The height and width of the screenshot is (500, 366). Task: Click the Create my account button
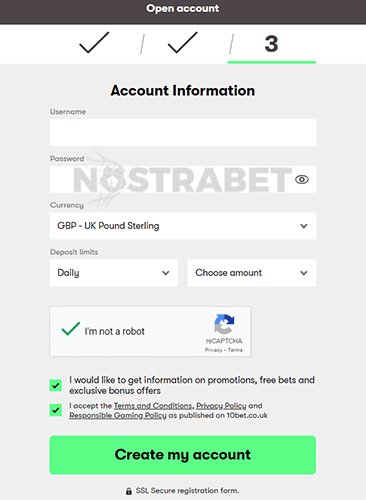183,455
